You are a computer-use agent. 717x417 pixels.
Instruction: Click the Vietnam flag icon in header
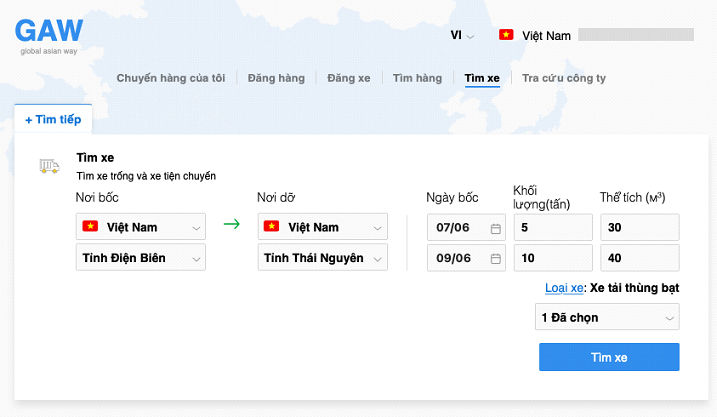(x=506, y=35)
